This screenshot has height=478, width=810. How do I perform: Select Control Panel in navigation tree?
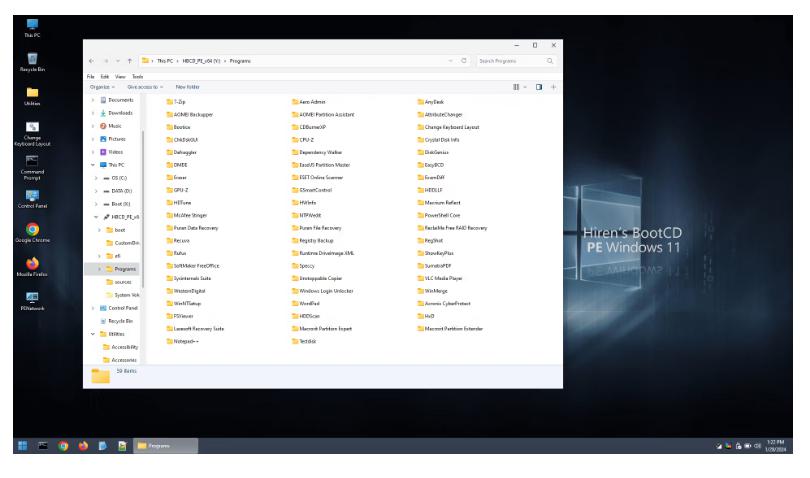click(124, 308)
